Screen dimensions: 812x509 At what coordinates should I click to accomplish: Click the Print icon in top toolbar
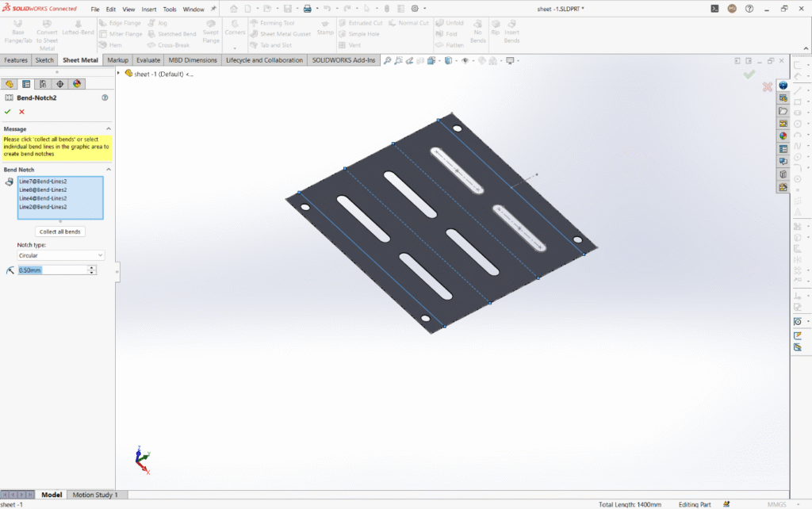pyautogui.click(x=308, y=9)
